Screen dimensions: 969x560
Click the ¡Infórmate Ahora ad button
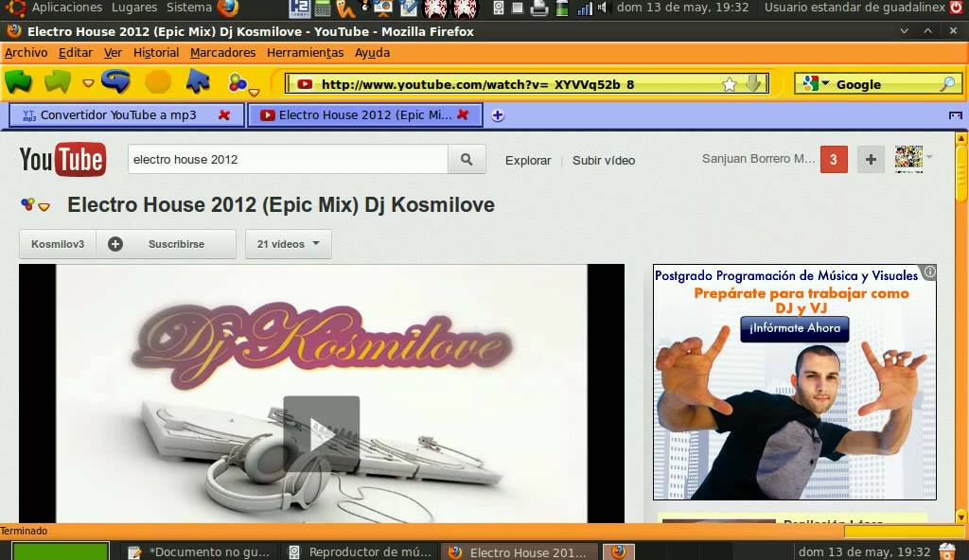click(795, 329)
